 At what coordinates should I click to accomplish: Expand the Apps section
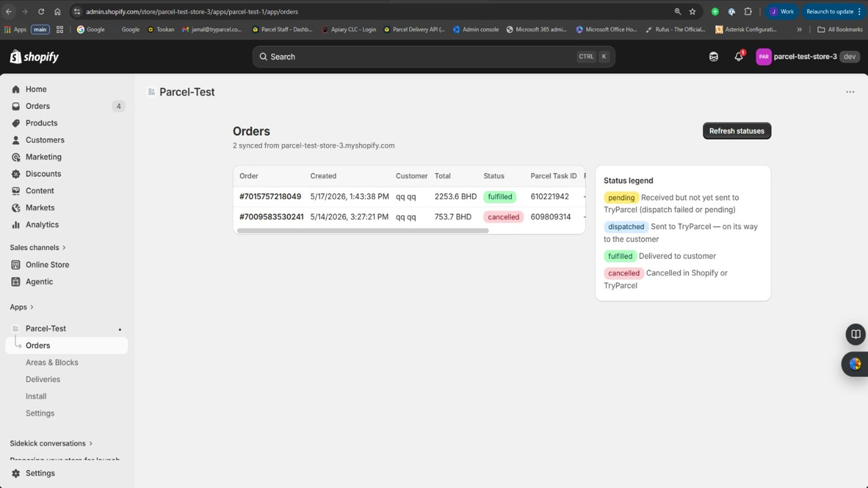point(22,307)
